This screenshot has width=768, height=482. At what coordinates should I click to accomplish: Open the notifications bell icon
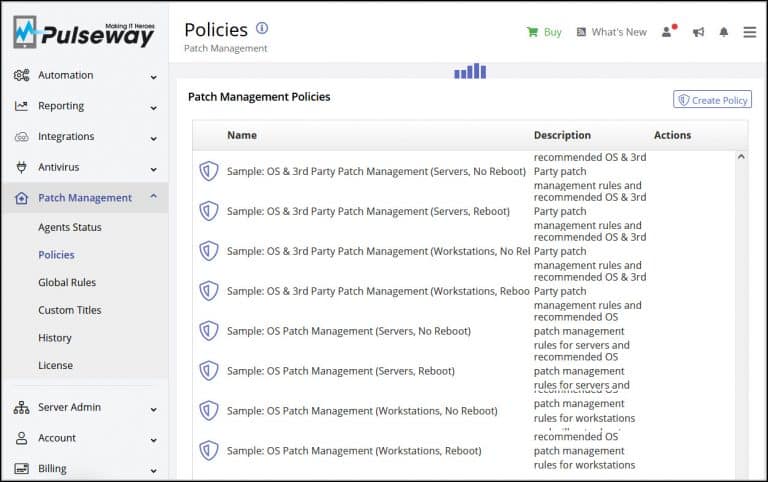click(723, 32)
